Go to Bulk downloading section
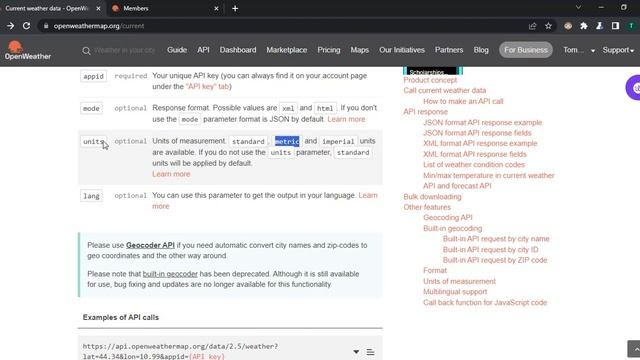 [x=432, y=197]
